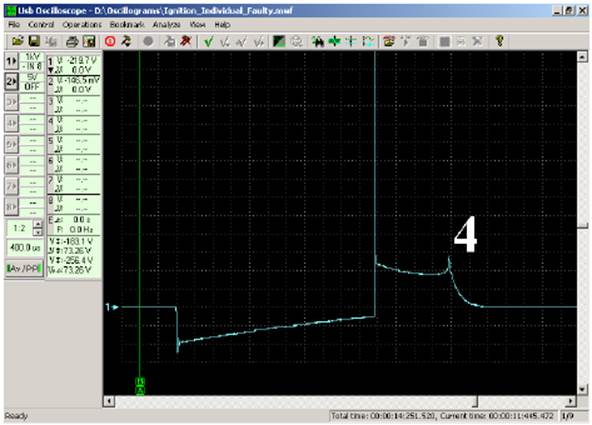The width and height of the screenshot is (592, 425).
Task: Click the disk-export icon beside the printer
Action: [89, 41]
